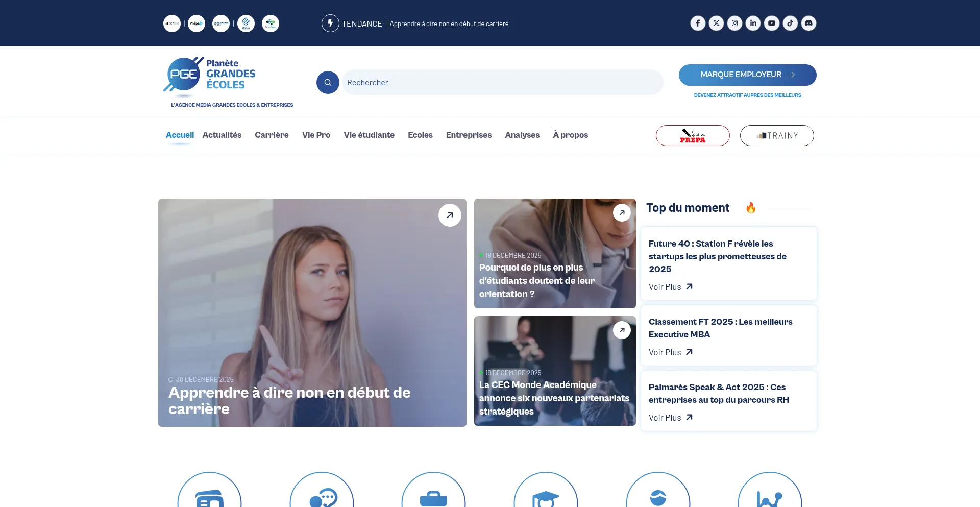Focus the Rechercher search field
Image resolution: width=980 pixels, height=507 pixels.
502,83
